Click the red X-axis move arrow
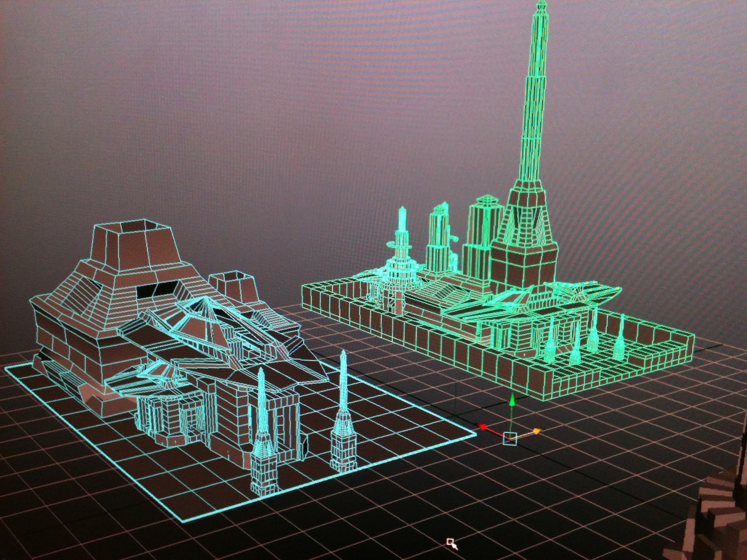 click(x=482, y=427)
